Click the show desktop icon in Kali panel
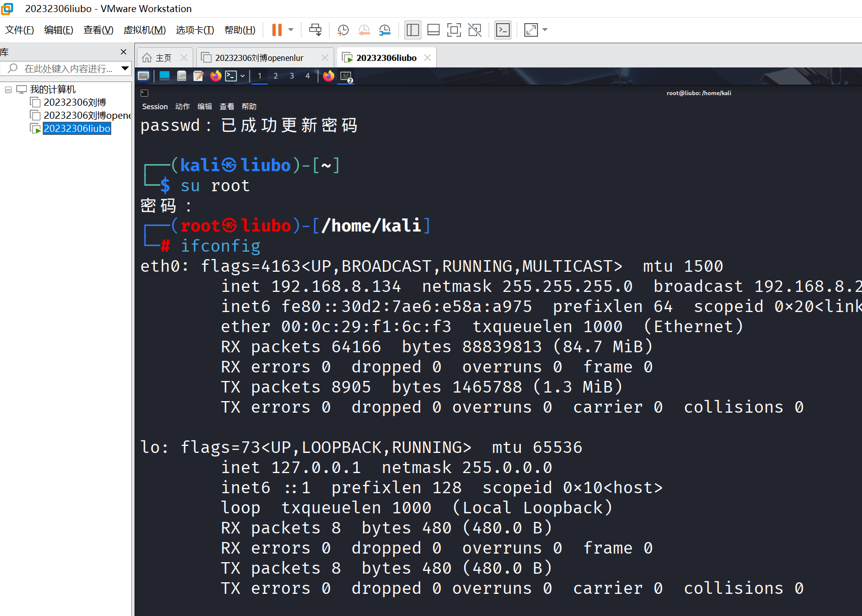The image size is (862, 616). (165, 76)
